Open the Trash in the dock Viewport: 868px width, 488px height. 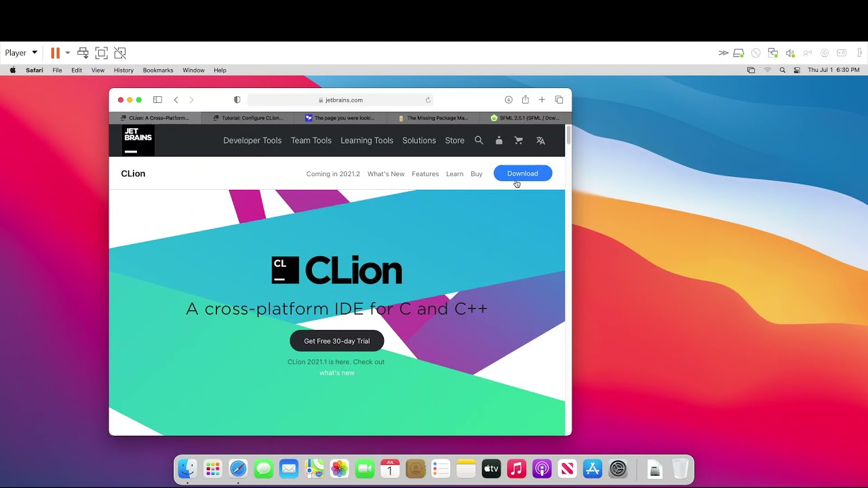click(x=680, y=468)
